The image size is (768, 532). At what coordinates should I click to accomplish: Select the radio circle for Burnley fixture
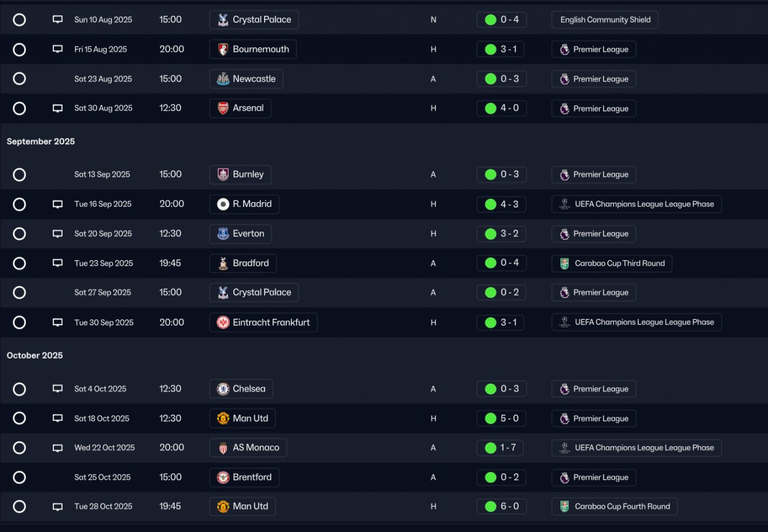point(19,175)
